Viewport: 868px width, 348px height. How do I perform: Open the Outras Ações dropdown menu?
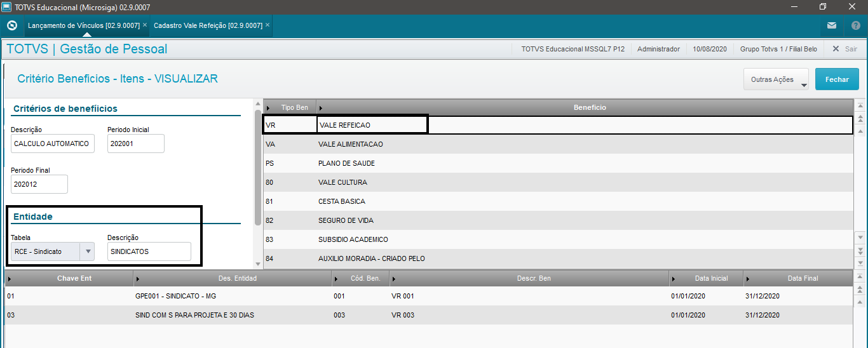776,79
